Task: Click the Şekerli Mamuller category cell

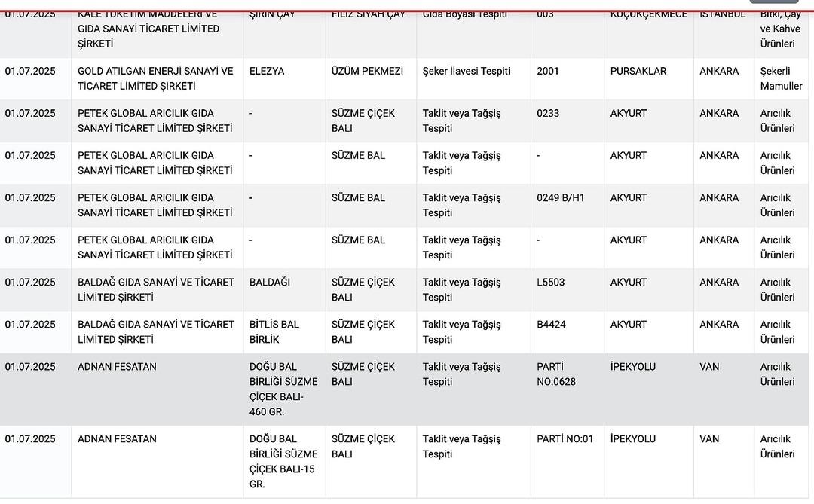Action: 781,78
